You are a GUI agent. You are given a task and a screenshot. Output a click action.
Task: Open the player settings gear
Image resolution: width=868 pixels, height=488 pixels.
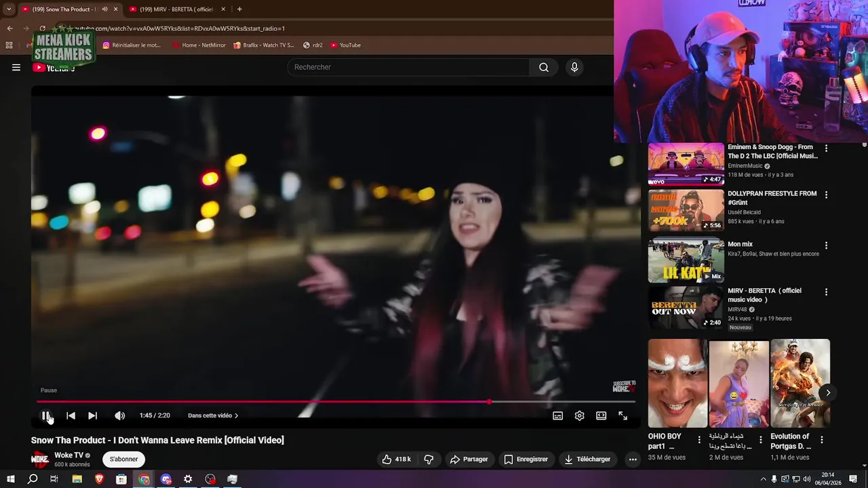point(579,415)
